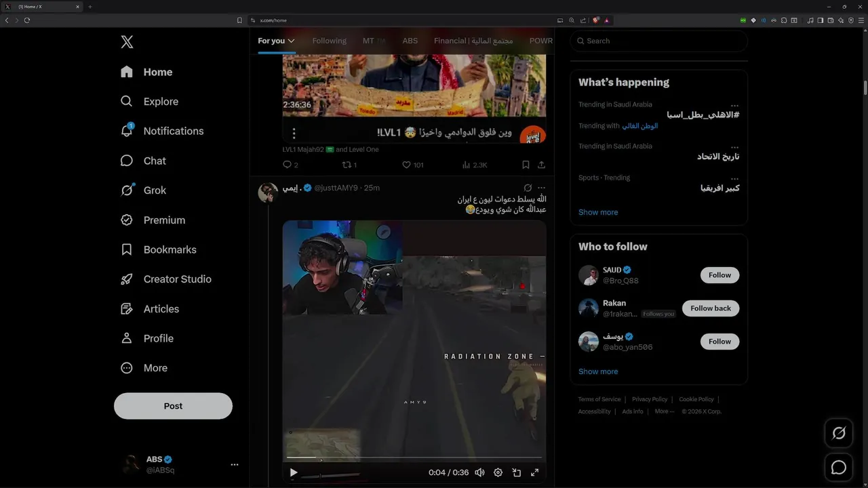Open Chat from the sidebar

(143, 161)
